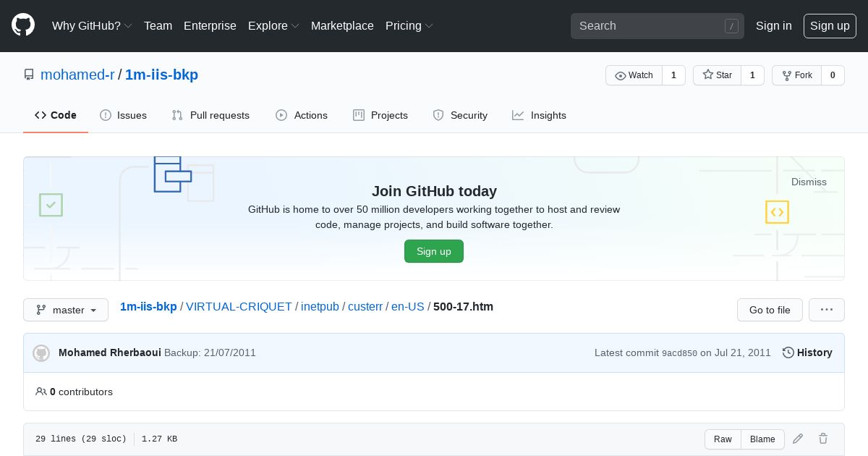
Task: Open inetpub breadcrumb folder
Action: coord(320,306)
